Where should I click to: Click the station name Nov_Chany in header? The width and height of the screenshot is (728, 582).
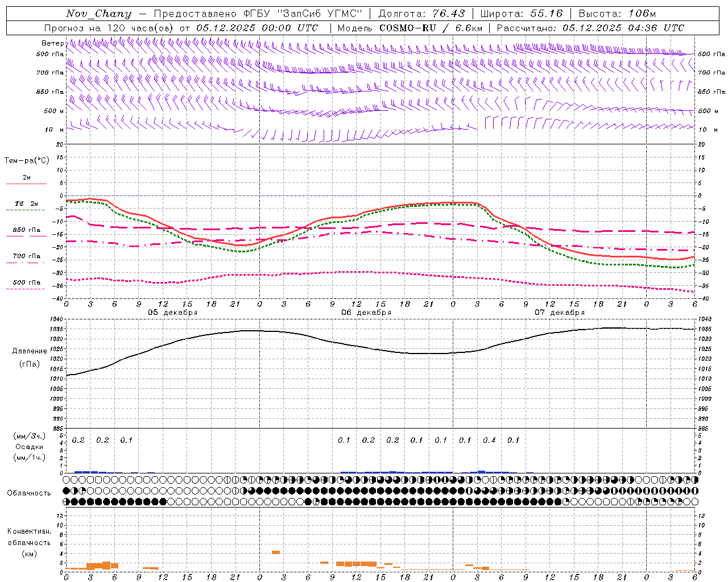point(98,14)
